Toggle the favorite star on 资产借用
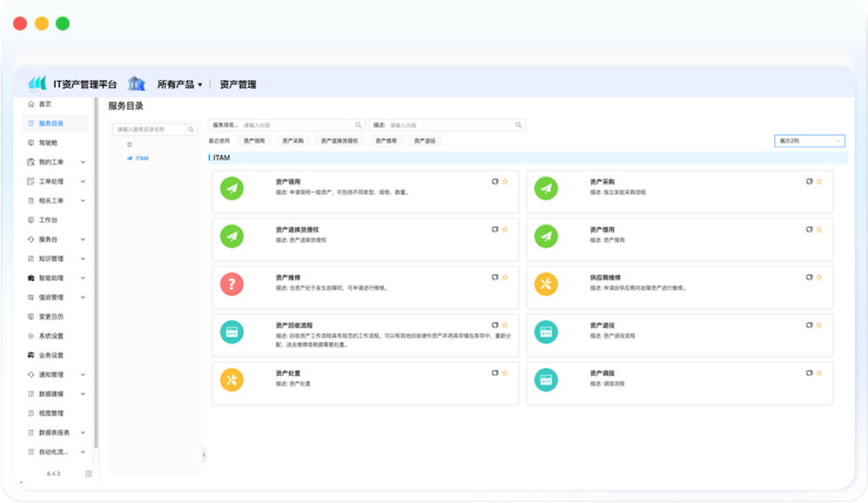Viewport: 868px width, 503px height. coord(818,229)
